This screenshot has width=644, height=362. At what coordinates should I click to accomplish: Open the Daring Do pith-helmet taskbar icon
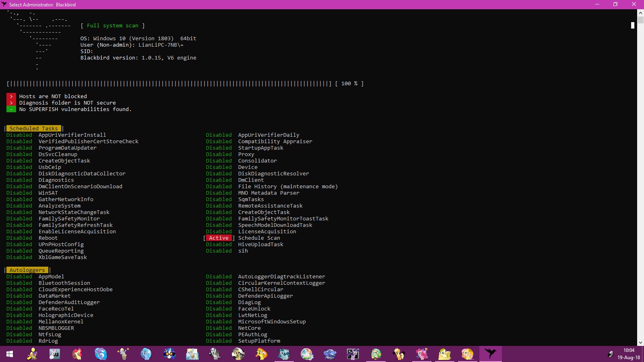[238, 354]
